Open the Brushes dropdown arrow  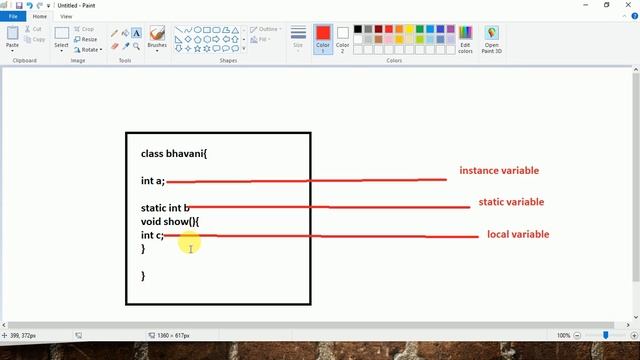coord(157,51)
